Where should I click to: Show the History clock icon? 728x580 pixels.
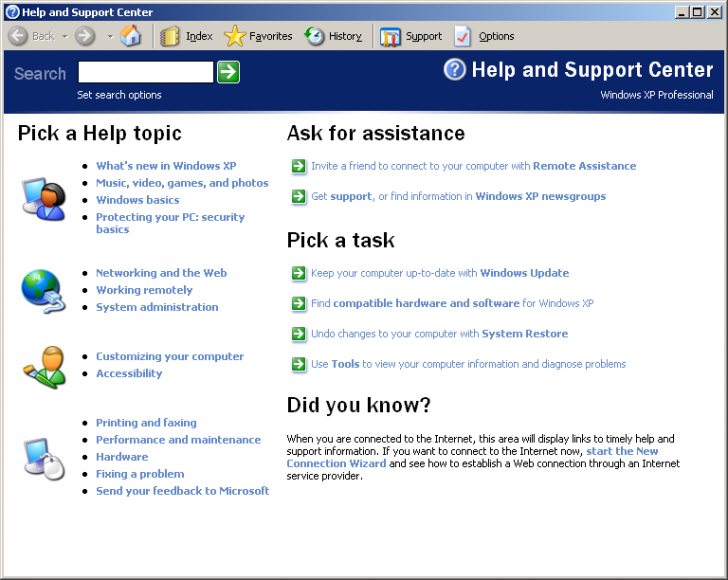click(x=314, y=36)
